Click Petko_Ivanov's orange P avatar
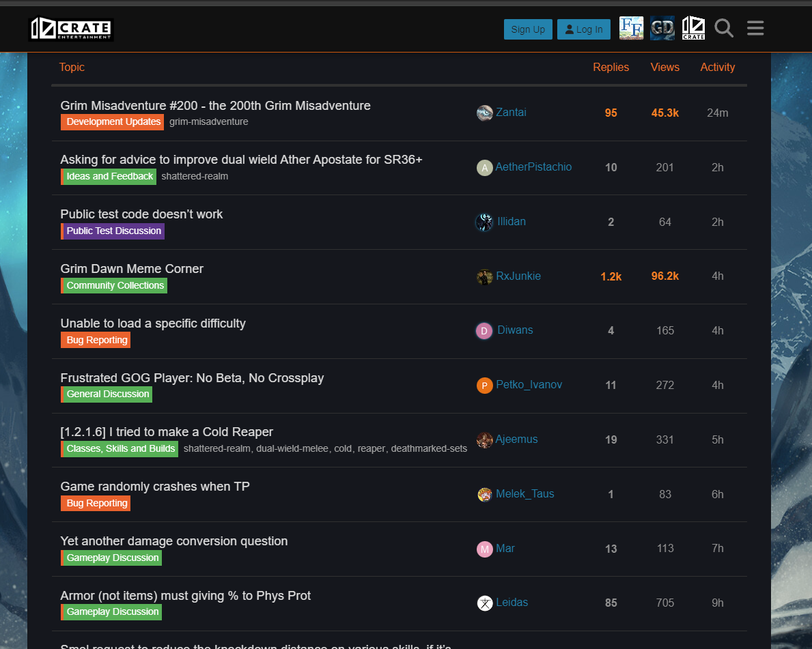The width and height of the screenshot is (812, 649). tap(485, 385)
